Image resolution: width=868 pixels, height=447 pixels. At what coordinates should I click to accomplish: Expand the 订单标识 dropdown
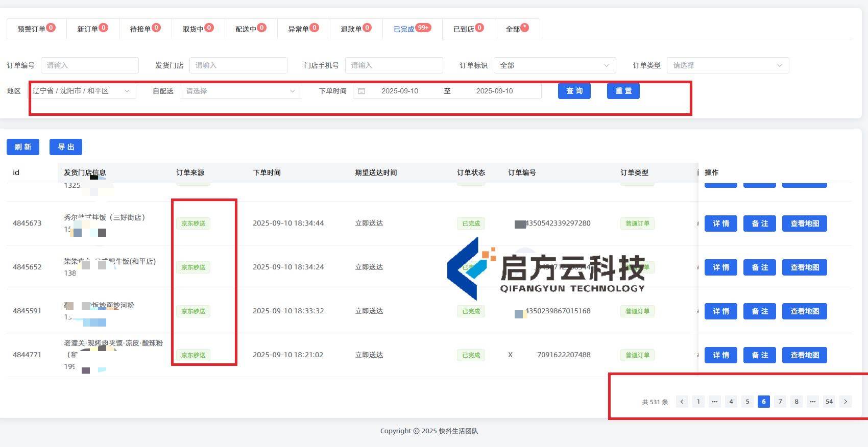555,65
